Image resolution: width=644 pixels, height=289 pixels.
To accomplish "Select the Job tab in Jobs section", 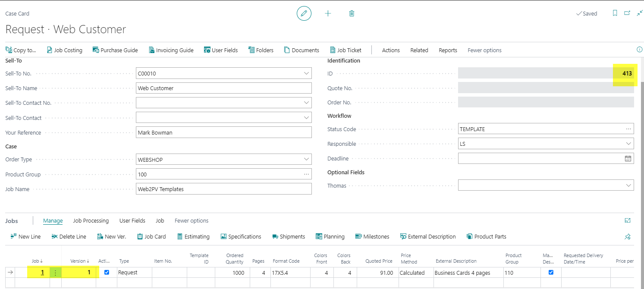I will coord(160,220).
